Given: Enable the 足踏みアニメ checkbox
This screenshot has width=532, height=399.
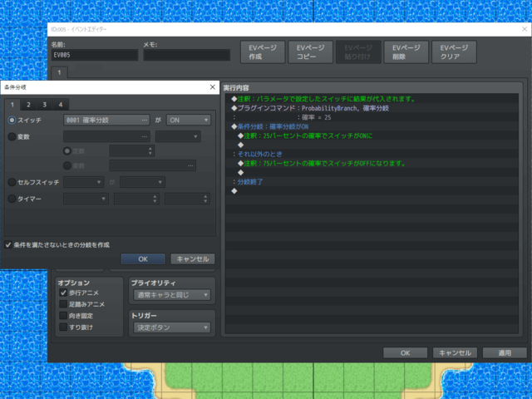Looking at the screenshot, I should coord(63,304).
